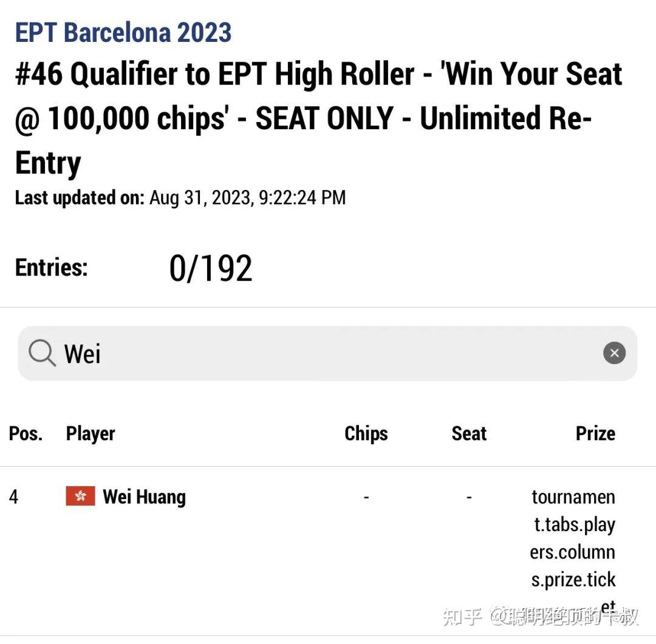Click the Chips dash value for Wei Huang
Screen dimensions: 656x644
(x=366, y=497)
